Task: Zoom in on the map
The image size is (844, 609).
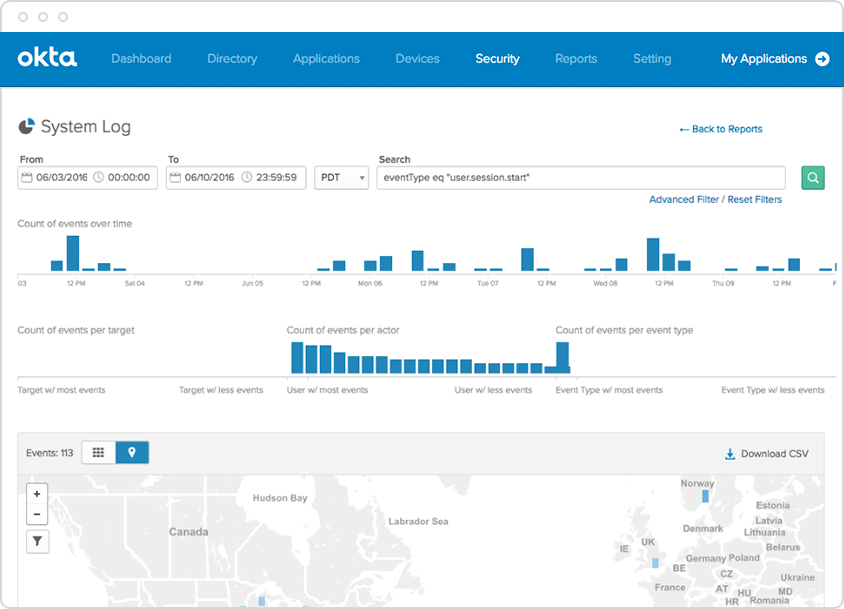Action: click(37, 494)
